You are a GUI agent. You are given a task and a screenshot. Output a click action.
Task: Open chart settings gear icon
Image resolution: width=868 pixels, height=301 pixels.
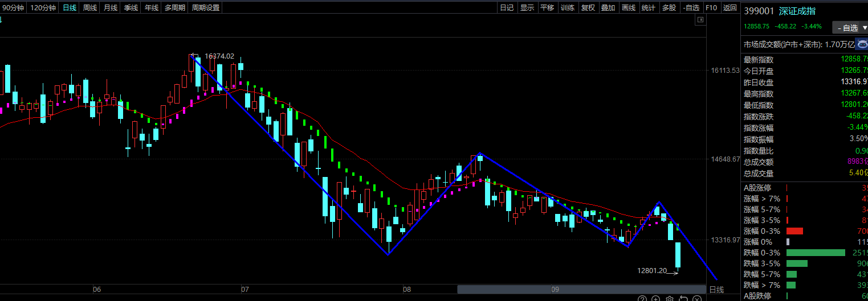pos(670,299)
